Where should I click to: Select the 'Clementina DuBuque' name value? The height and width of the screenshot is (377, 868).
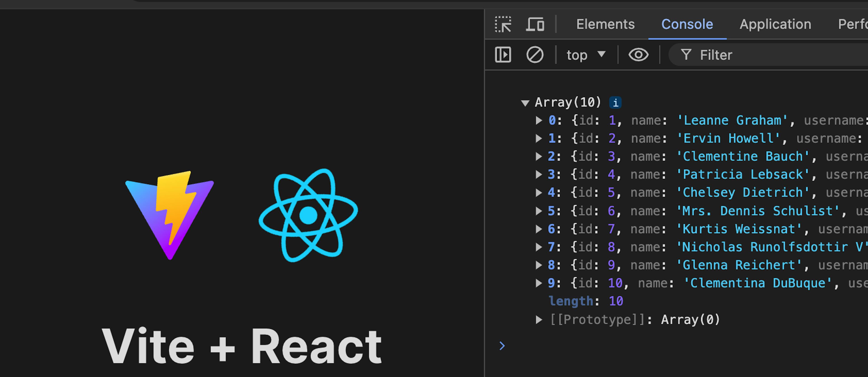(758, 283)
